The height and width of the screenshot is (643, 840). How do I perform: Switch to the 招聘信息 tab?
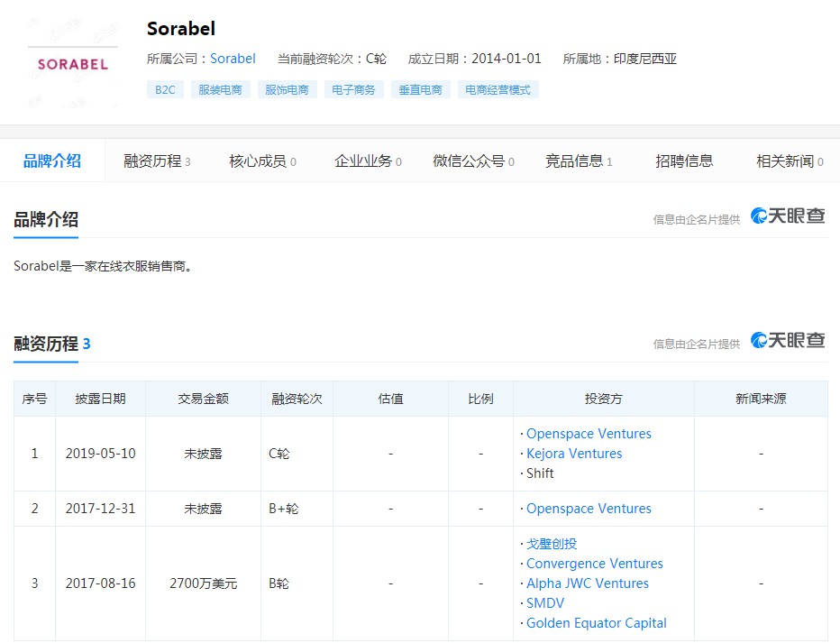(x=684, y=161)
